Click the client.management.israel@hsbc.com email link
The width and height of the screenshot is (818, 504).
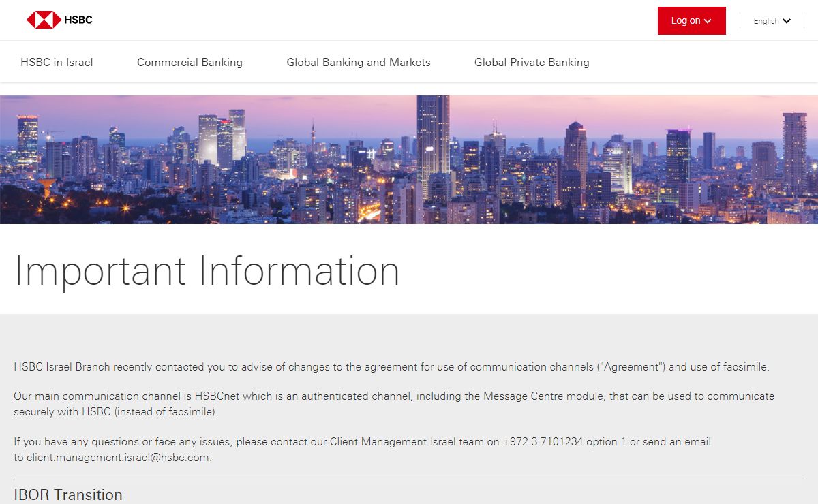(x=117, y=458)
